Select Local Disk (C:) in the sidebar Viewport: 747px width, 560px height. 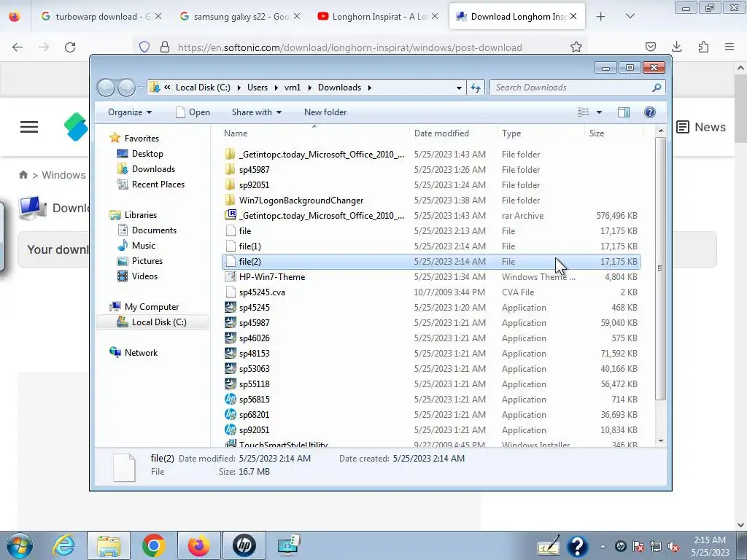[x=152, y=322]
